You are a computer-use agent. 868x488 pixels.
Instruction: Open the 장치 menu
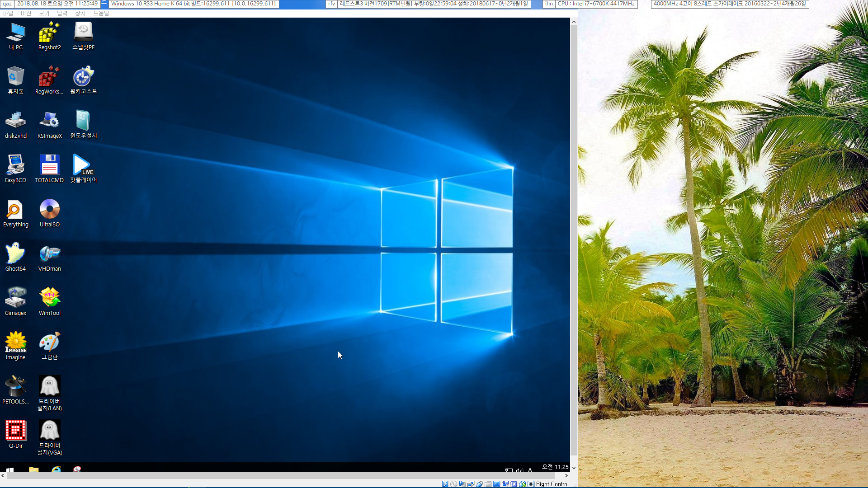(x=80, y=13)
